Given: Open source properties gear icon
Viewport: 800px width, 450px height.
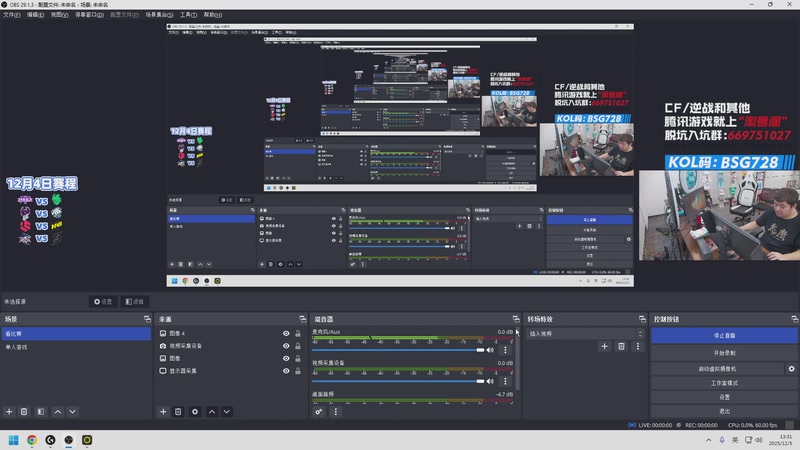Looking at the screenshot, I should (x=195, y=411).
